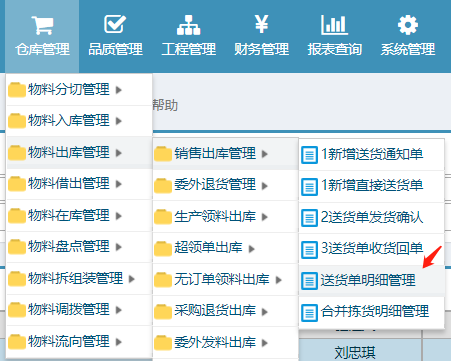Expand 无订单领料出库 submenu arrow
451x361 pixels.
click(278, 280)
